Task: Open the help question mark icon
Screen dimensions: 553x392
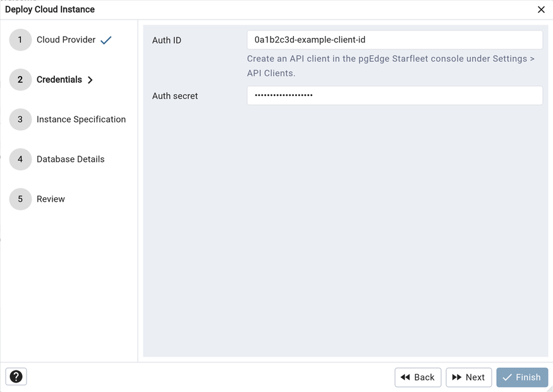Action: pos(16,376)
